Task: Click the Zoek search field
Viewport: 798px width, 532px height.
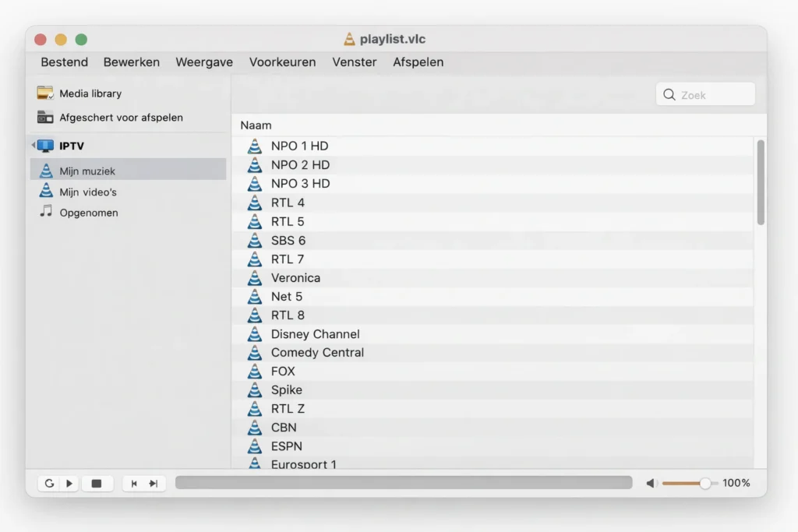Action: [x=705, y=94]
